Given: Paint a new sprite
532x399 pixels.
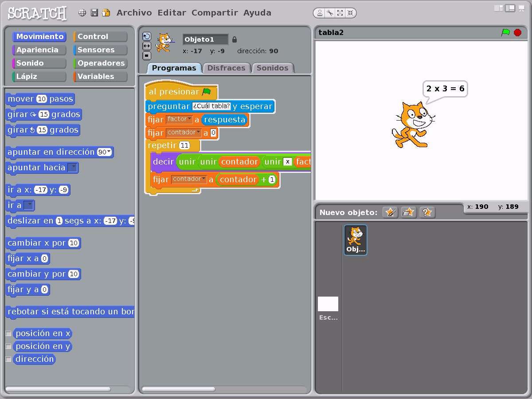Looking at the screenshot, I should tap(390, 212).
